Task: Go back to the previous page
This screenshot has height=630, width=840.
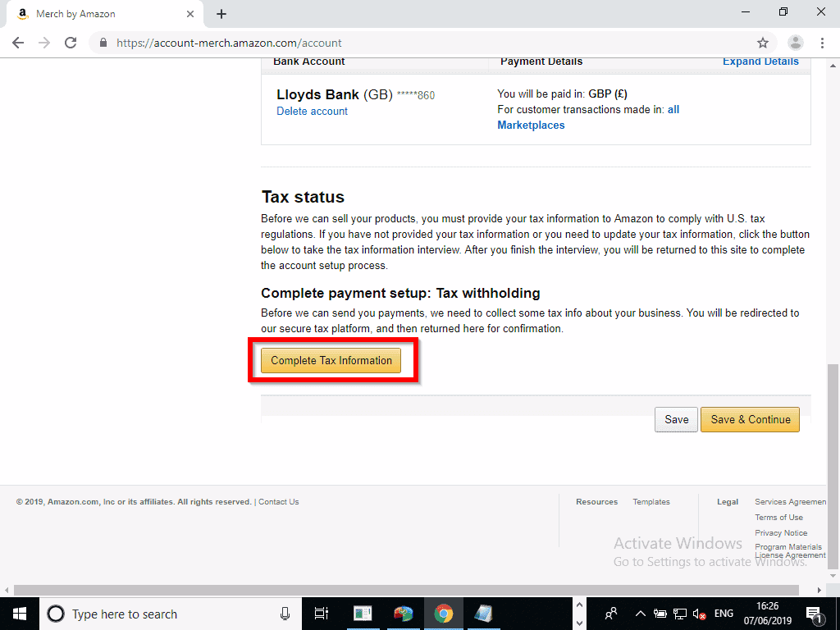Action: point(18,43)
